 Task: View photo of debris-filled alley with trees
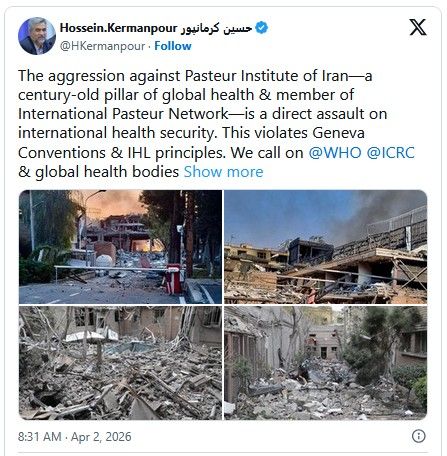click(325, 363)
